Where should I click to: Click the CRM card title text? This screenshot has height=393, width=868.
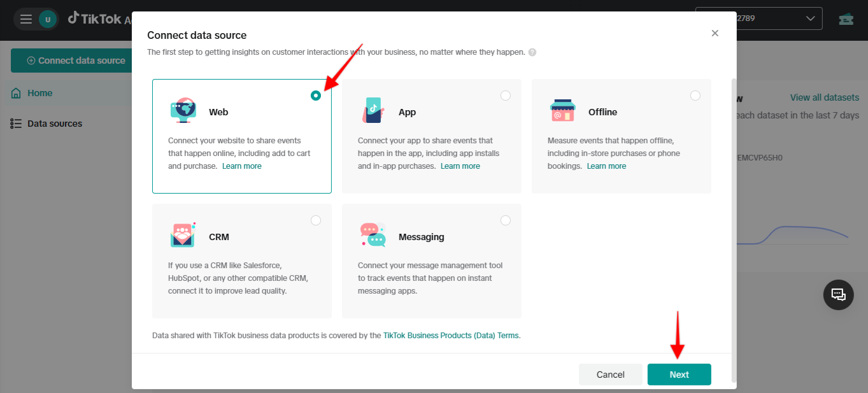pos(219,237)
